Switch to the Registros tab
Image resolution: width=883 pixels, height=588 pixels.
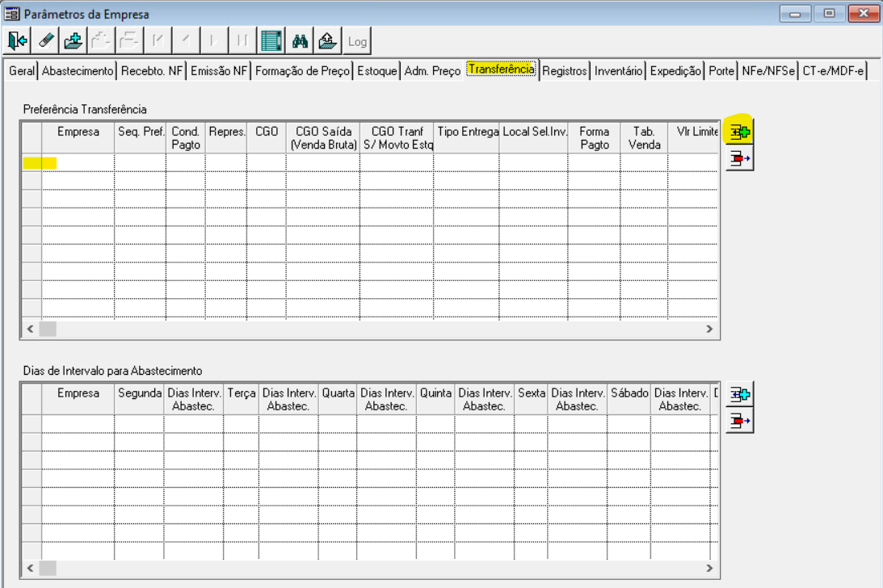(564, 71)
